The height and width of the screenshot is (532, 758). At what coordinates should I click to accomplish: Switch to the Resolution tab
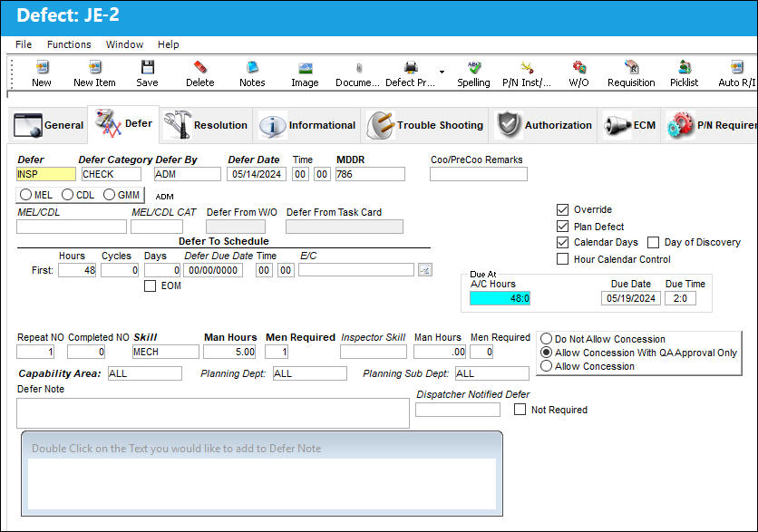click(206, 125)
